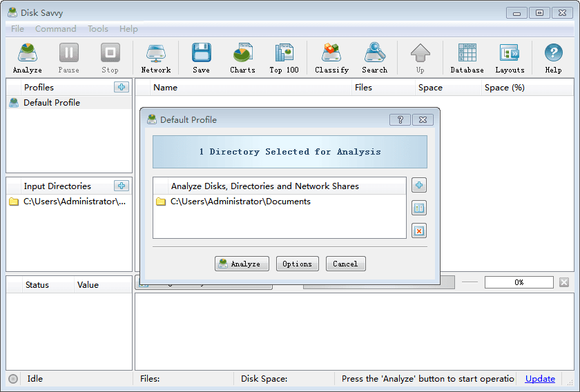Select C:\Users\Administrator\Documents in dialog list
Screen dimensions: 580x392
point(279,202)
